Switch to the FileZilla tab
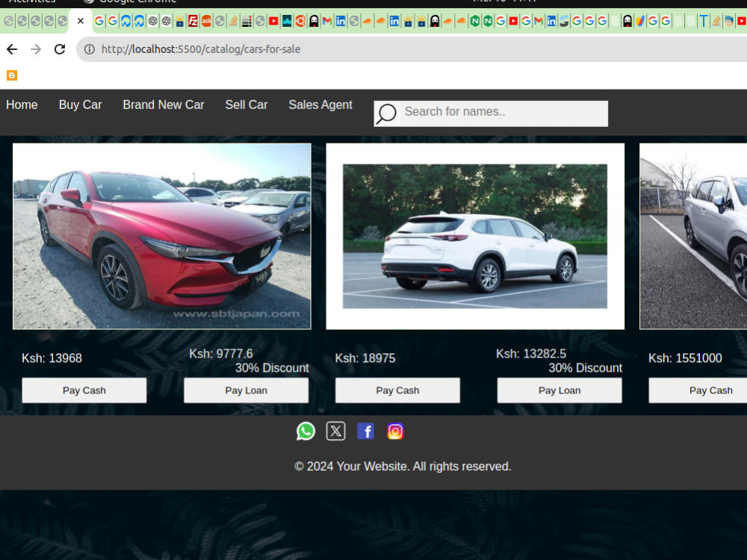 193,21
